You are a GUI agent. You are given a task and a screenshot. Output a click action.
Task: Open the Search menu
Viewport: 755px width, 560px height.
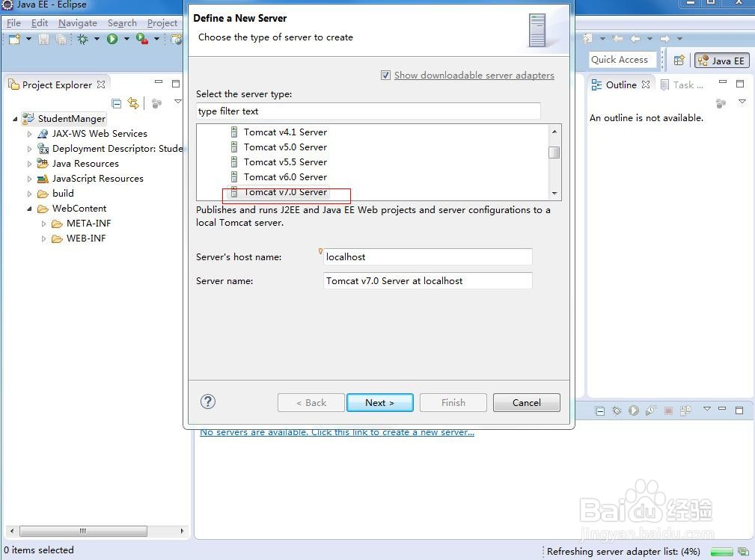pyautogui.click(x=122, y=22)
